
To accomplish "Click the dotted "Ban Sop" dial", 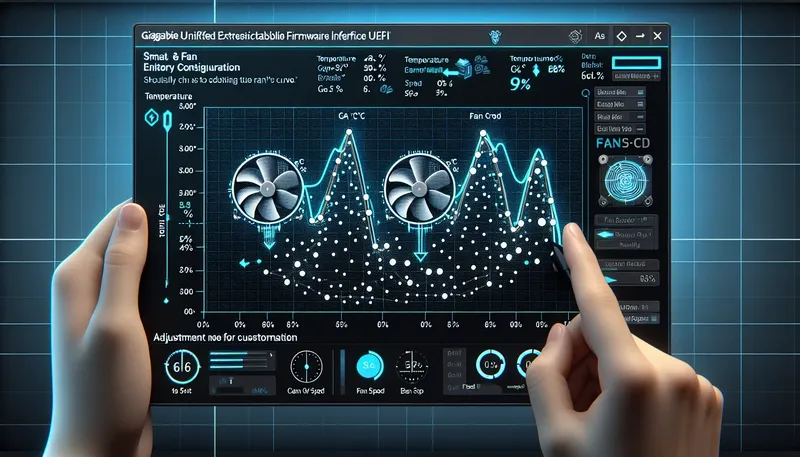I will [x=412, y=366].
